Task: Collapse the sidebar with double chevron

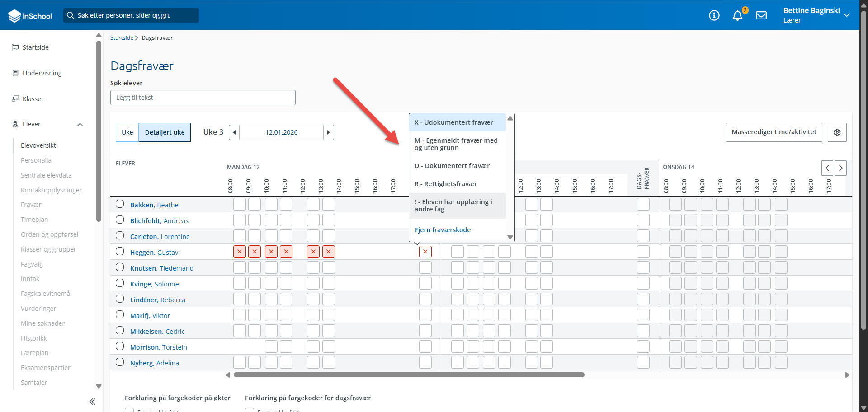Action: pos(92,402)
